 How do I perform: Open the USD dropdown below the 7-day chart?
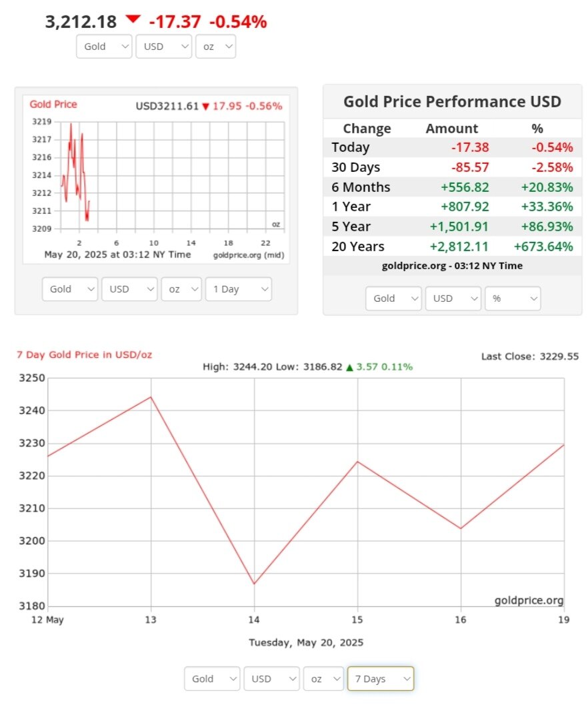point(271,679)
